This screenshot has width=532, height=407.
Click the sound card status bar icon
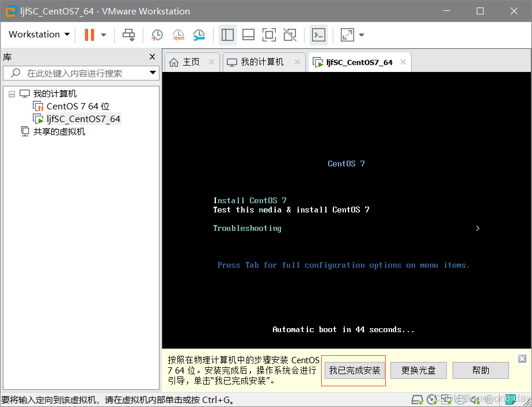(x=475, y=400)
